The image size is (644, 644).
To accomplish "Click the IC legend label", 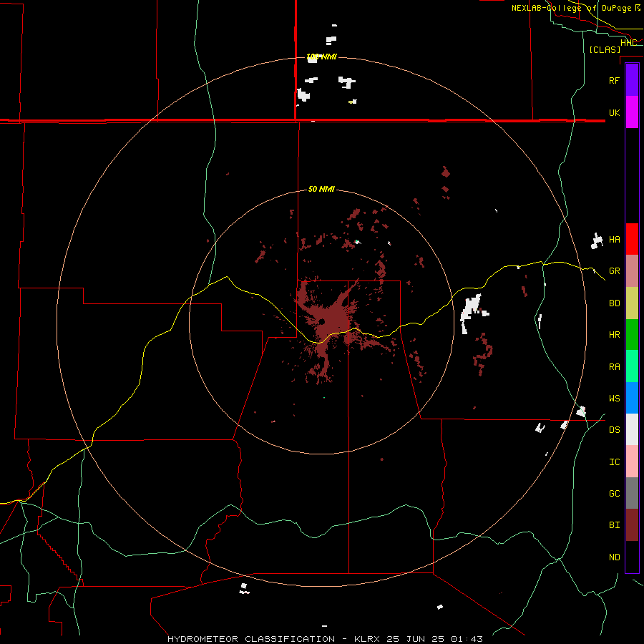I will point(614,462).
